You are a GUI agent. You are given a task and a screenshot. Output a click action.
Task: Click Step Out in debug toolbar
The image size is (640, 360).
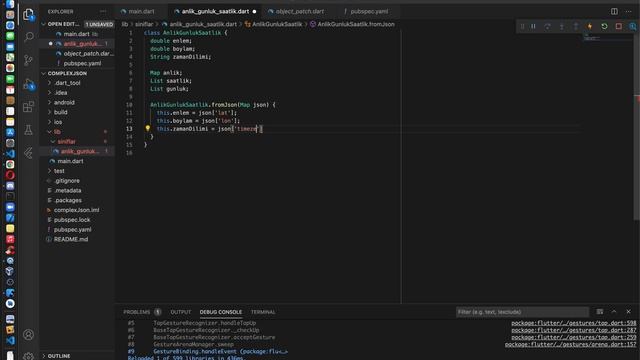pos(576,27)
